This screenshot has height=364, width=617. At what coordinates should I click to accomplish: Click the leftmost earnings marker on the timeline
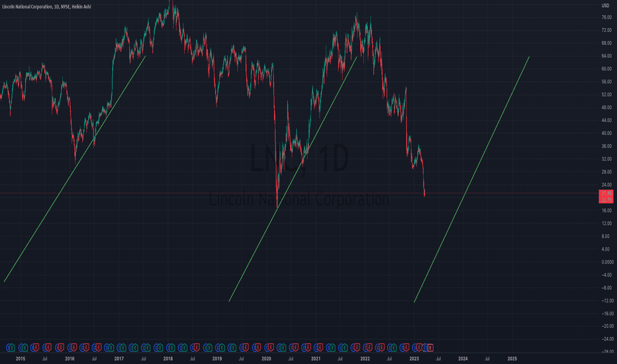coord(12,347)
